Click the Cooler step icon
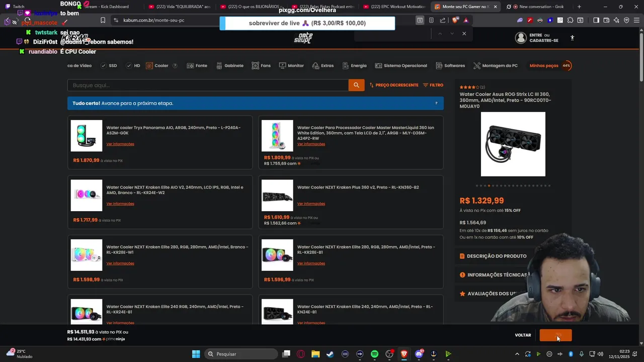 (x=149, y=66)
